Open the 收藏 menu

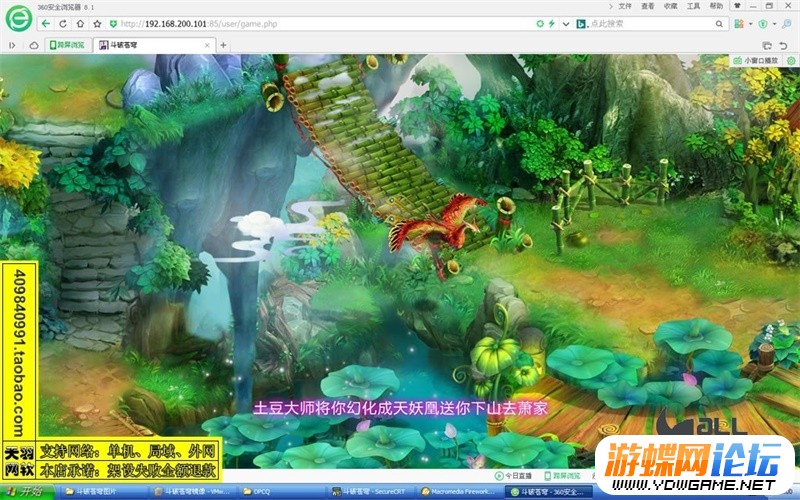pyautogui.click(x=670, y=6)
